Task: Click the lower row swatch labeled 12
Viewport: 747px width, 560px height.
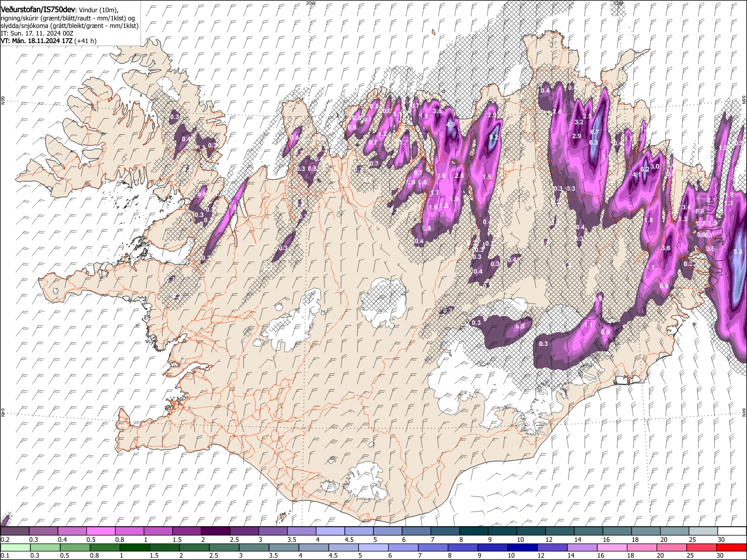Action: pyautogui.click(x=553, y=548)
